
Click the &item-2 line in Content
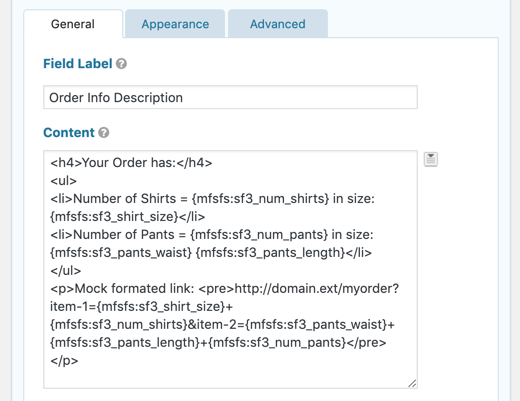(x=222, y=325)
